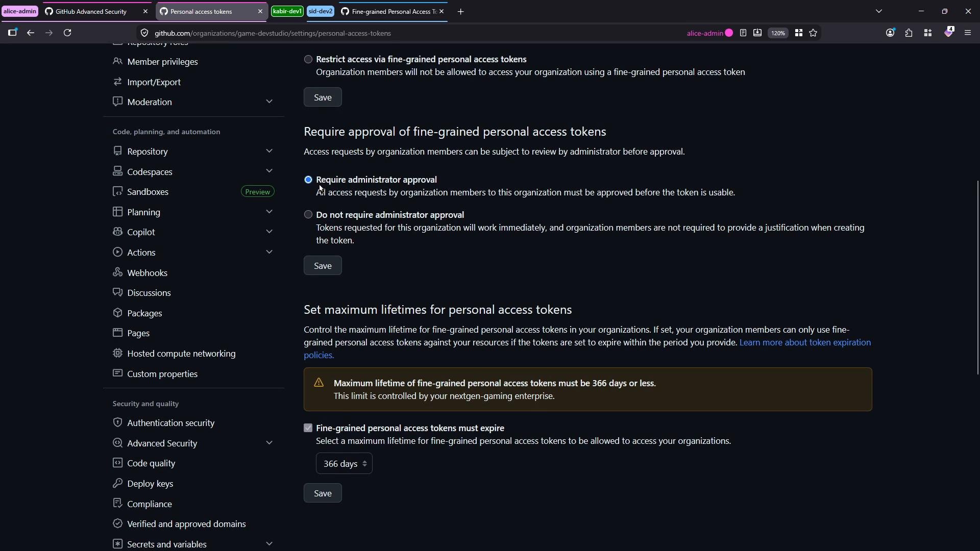This screenshot has height=551, width=980.
Task: Save the require approval setting
Action: (323, 266)
